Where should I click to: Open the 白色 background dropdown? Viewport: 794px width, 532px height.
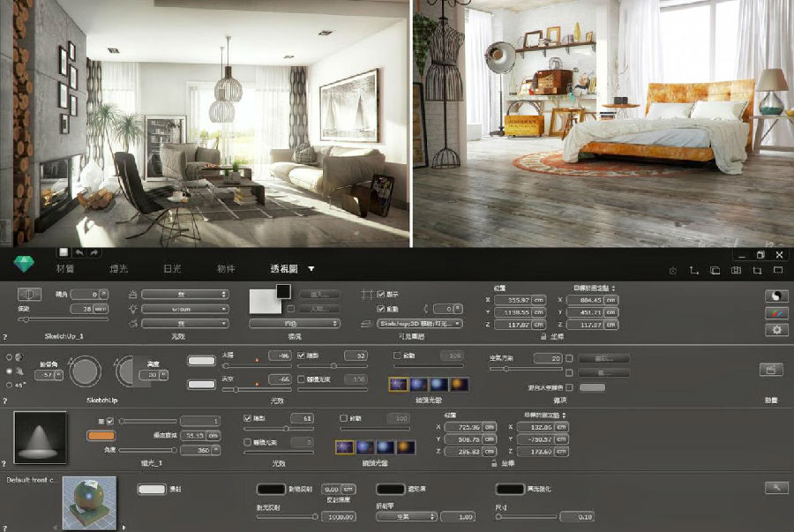294,324
